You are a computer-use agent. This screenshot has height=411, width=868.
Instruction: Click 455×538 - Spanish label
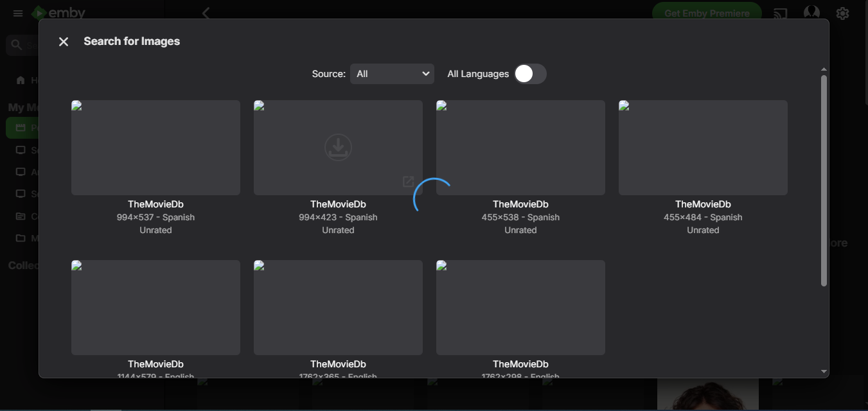tap(520, 217)
